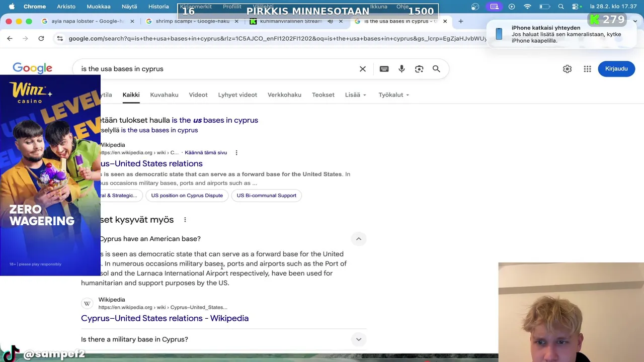
Task: Submit search with the magnifying glass
Action: [436, 69]
